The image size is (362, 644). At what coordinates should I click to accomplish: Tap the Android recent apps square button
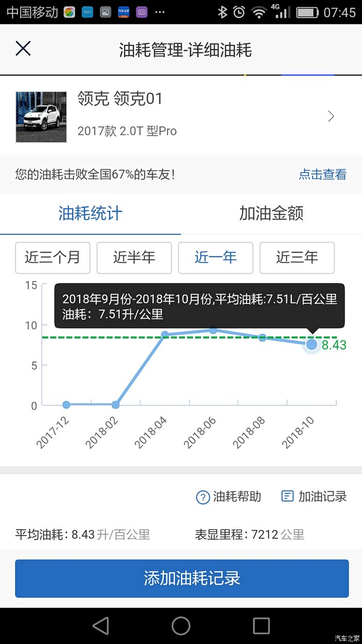click(x=261, y=626)
